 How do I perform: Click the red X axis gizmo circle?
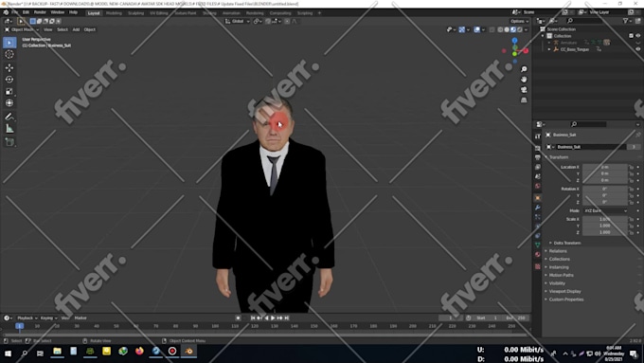pyautogui.click(x=526, y=50)
